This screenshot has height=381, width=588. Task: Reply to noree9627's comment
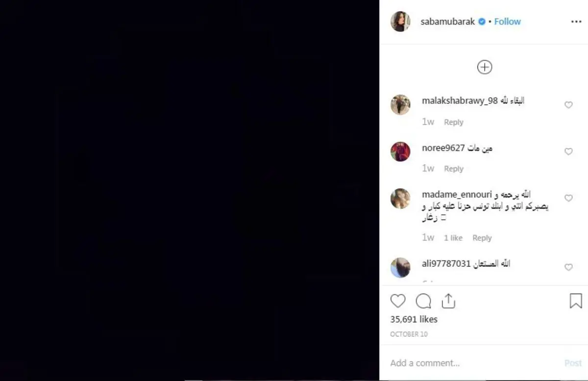(x=453, y=169)
